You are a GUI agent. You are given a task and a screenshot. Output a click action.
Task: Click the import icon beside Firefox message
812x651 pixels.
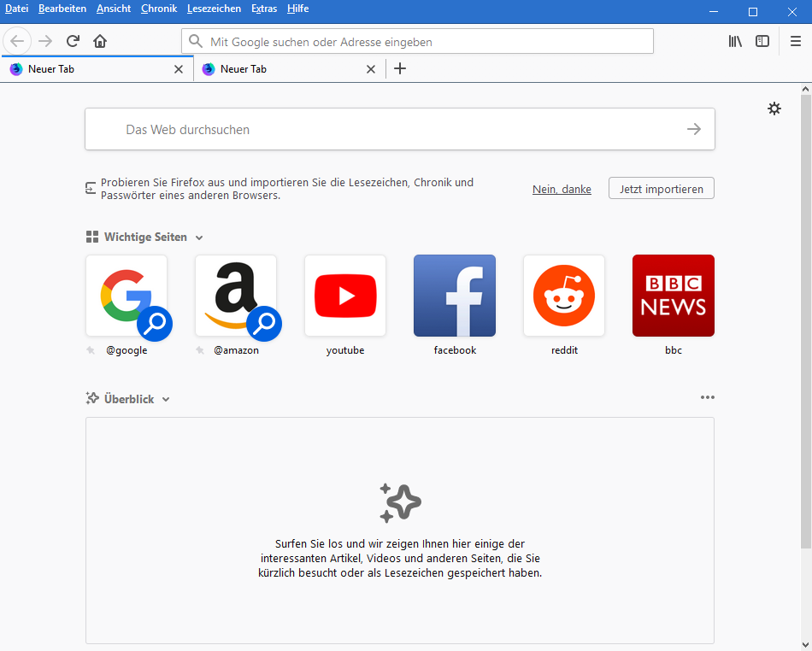click(91, 188)
